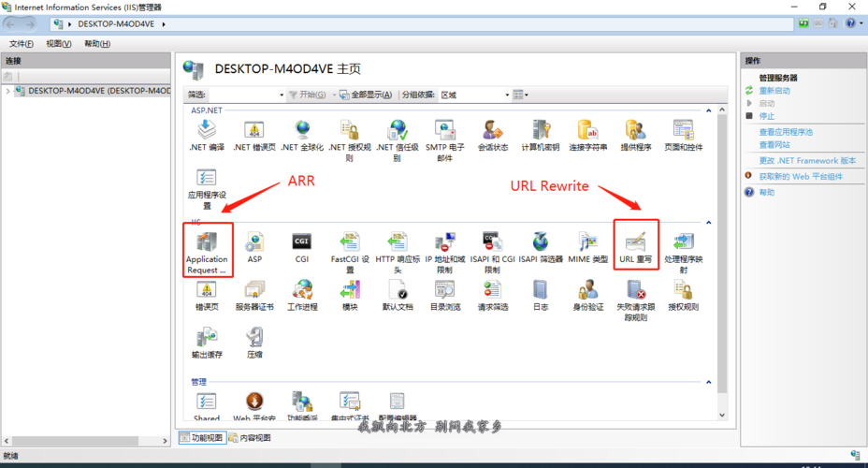
Task: Click 查看应用程序池 link
Action: (x=786, y=132)
